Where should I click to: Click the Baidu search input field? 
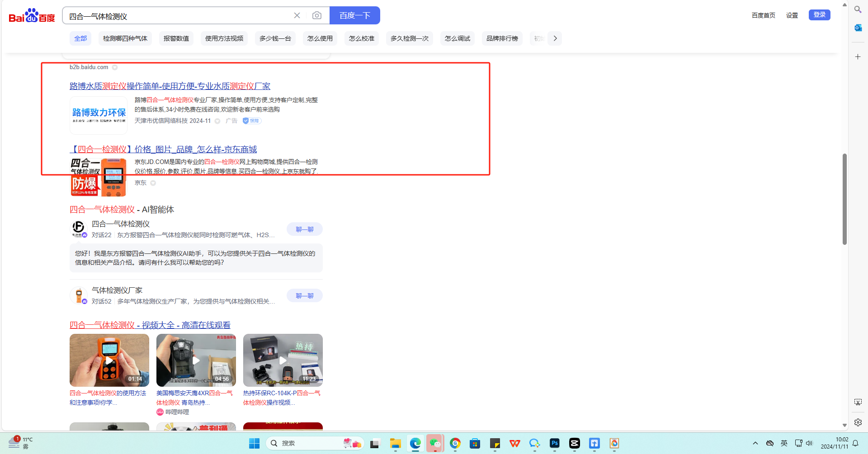(x=179, y=16)
